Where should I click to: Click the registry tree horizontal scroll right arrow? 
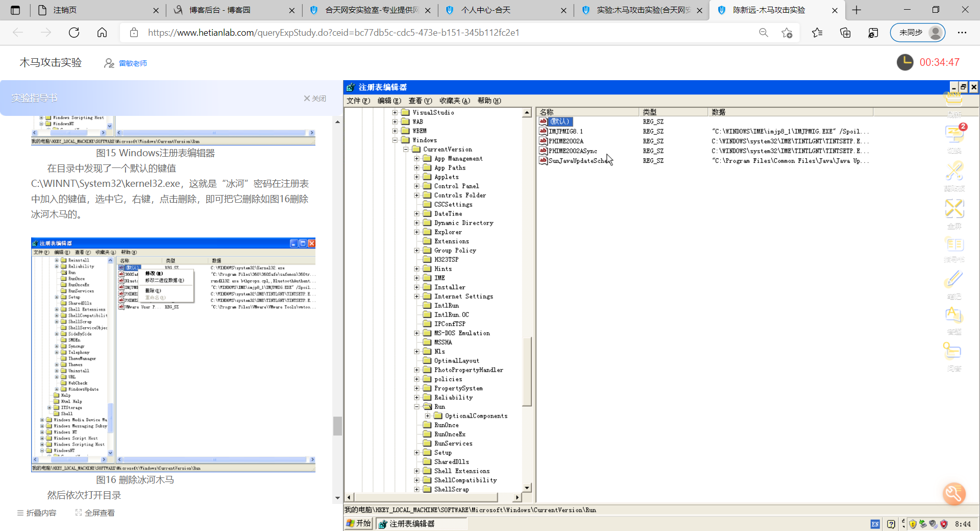coord(517,497)
